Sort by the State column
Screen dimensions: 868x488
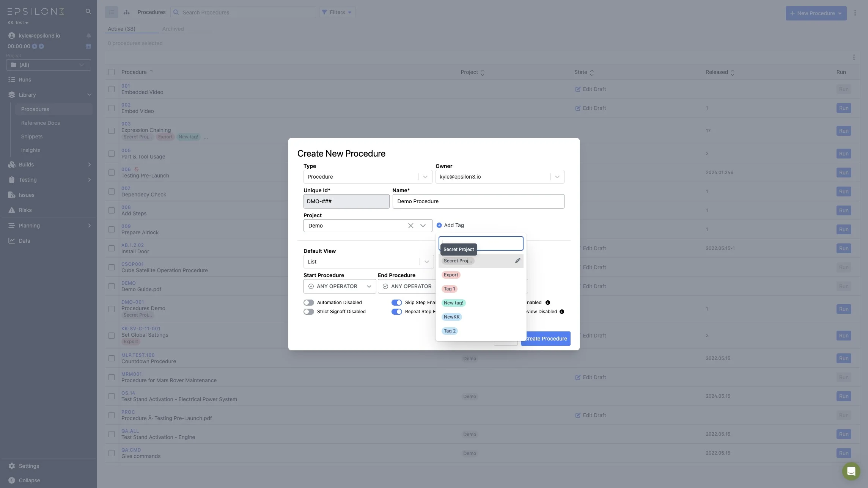(x=592, y=72)
